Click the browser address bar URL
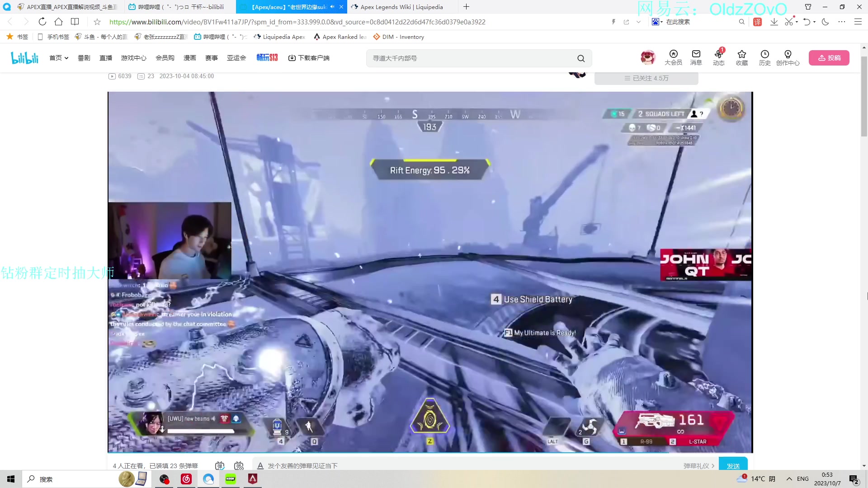Screen dimensions: 868x488 (297, 22)
